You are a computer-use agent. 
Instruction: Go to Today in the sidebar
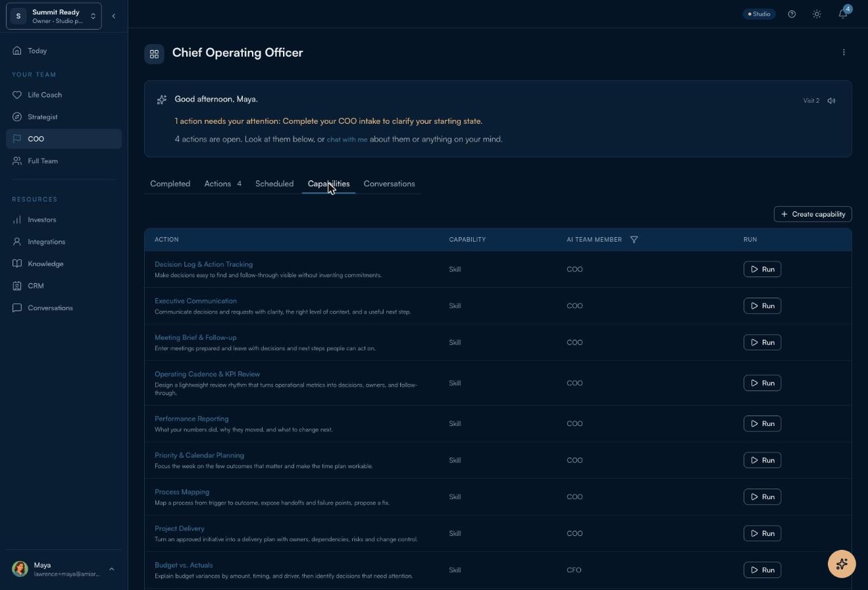coord(64,51)
